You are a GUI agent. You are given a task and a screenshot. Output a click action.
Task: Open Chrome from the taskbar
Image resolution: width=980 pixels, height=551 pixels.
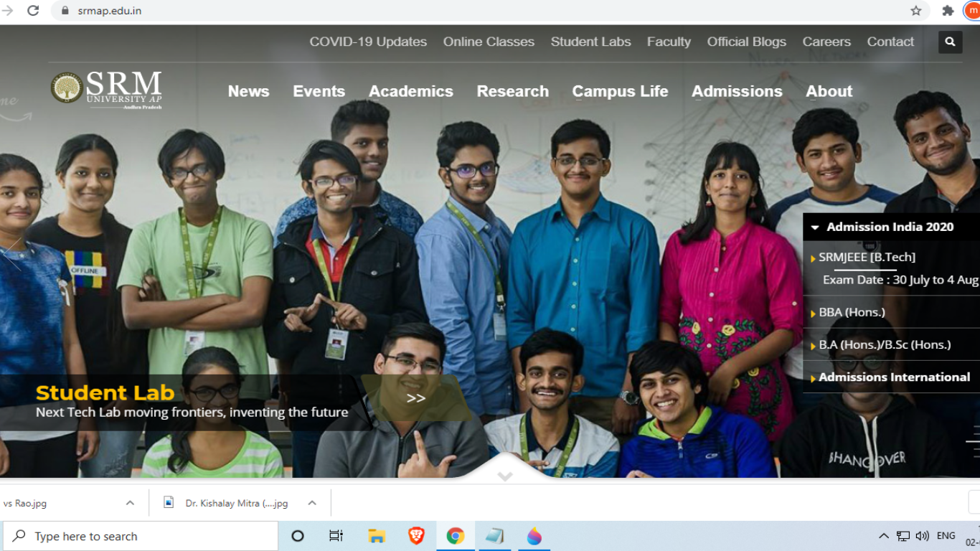pyautogui.click(x=455, y=535)
